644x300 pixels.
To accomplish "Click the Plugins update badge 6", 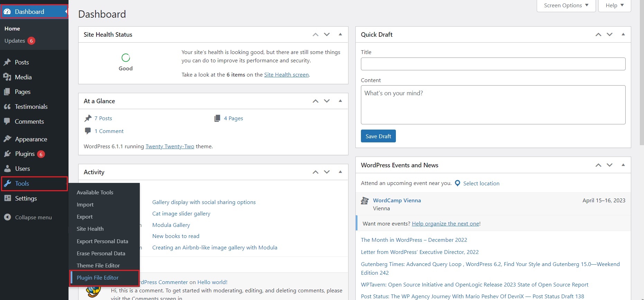I will (41, 154).
